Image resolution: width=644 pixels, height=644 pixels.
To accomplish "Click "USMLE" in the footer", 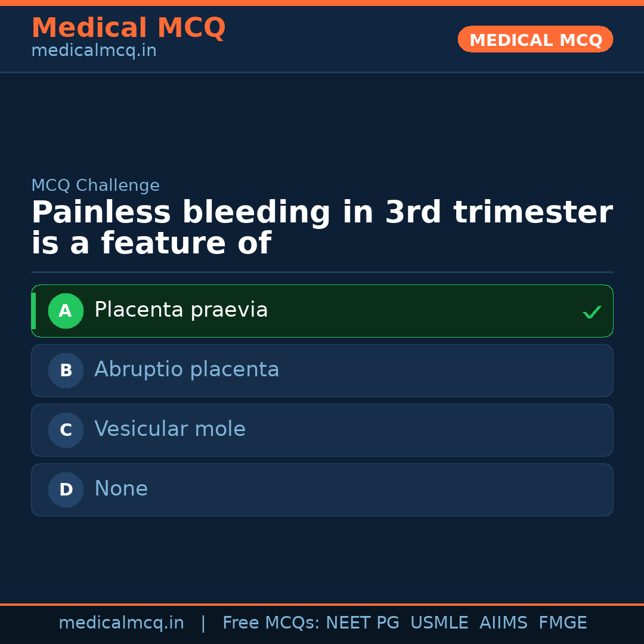I will 439,623.
